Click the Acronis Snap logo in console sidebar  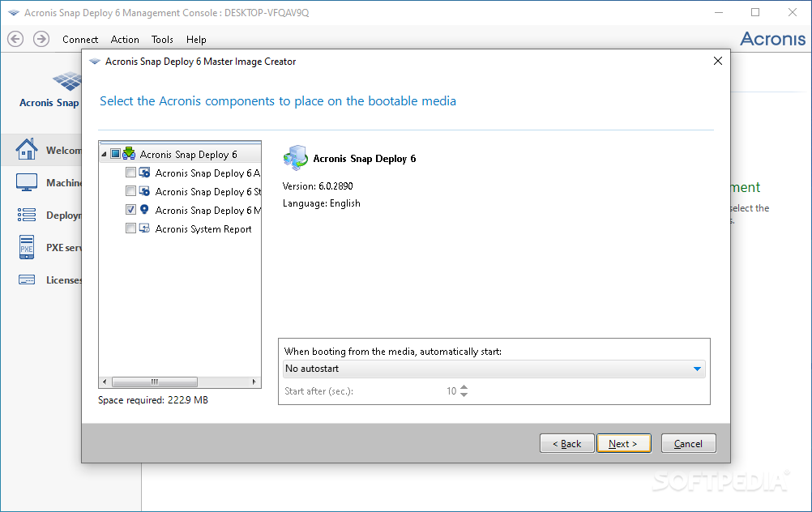[67, 81]
